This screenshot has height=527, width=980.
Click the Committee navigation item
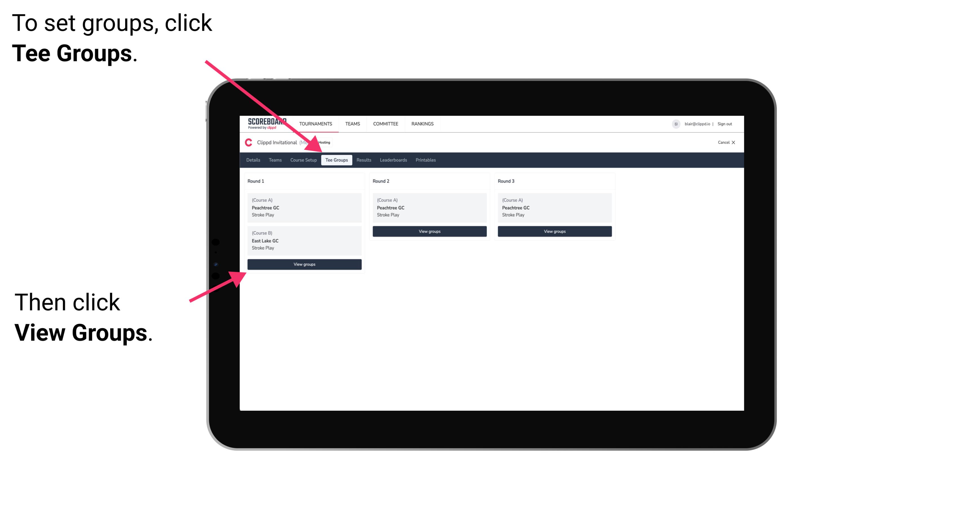tap(386, 124)
